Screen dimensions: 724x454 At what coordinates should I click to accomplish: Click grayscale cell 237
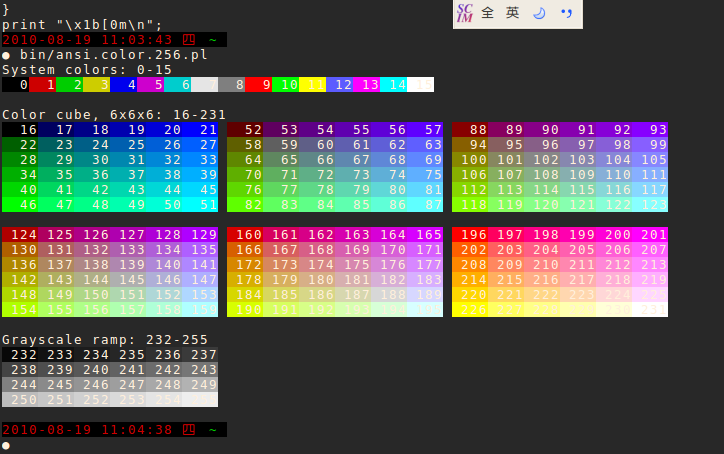[200, 355]
